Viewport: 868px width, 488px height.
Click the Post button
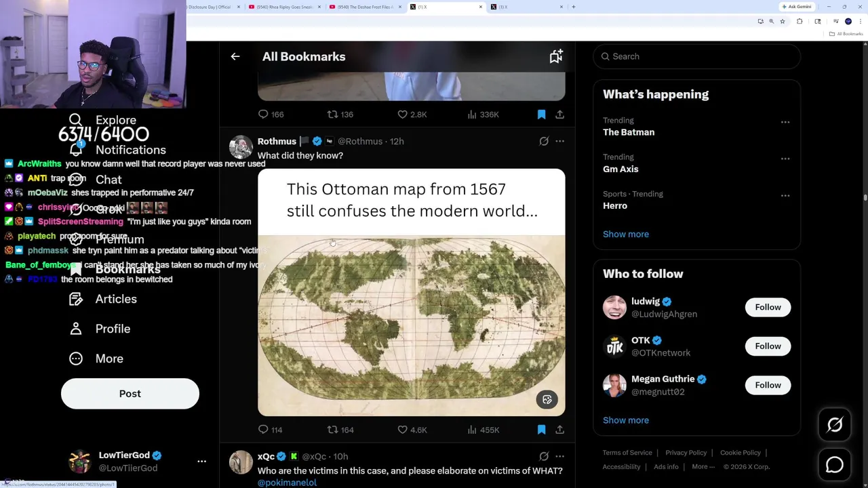click(130, 394)
